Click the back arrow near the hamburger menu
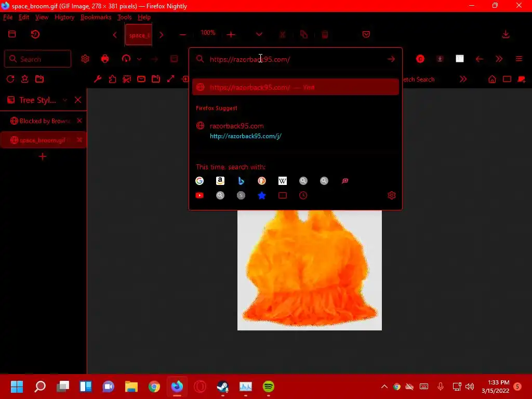This screenshot has width=532, height=399. pyautogui.click(x=479, y=59)
